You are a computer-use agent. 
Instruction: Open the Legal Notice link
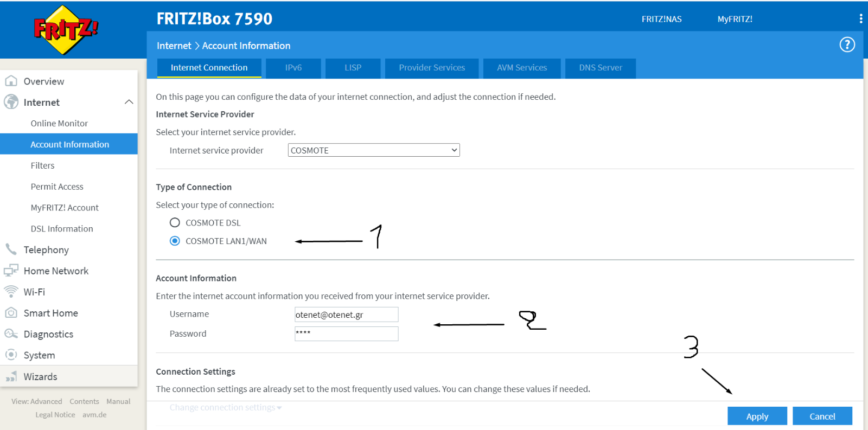click(x=55, y=414)
